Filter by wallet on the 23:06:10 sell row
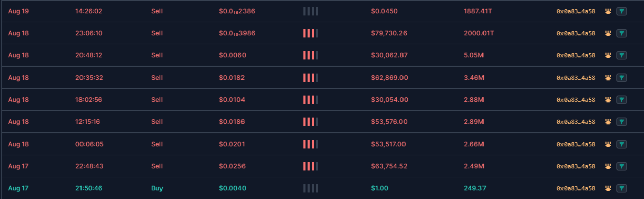Viewport: 644px width, 199px height. tap(622, 33)
